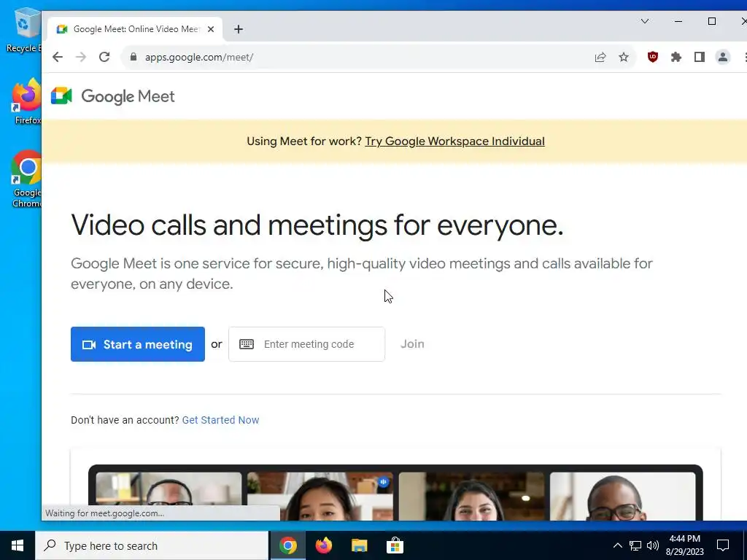747x560 pixels.
Task: Click the volume speaker icon in the tray
Action: click(x=653, y=545)
